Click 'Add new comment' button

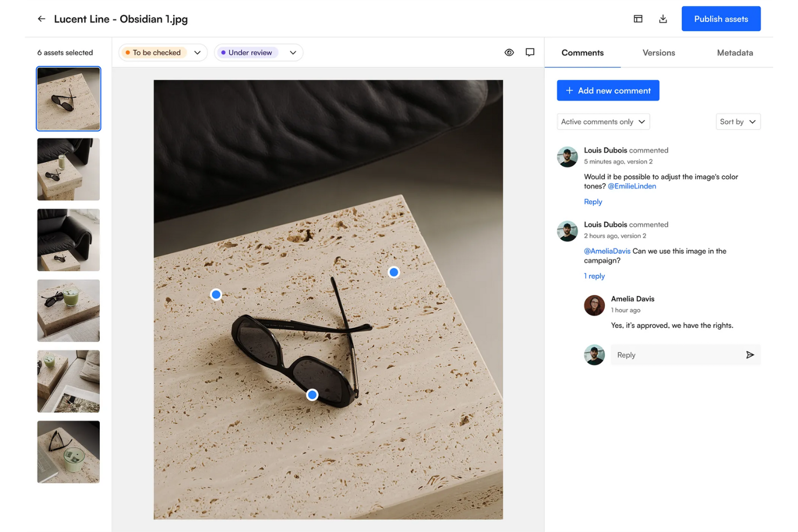click(608, 91)
